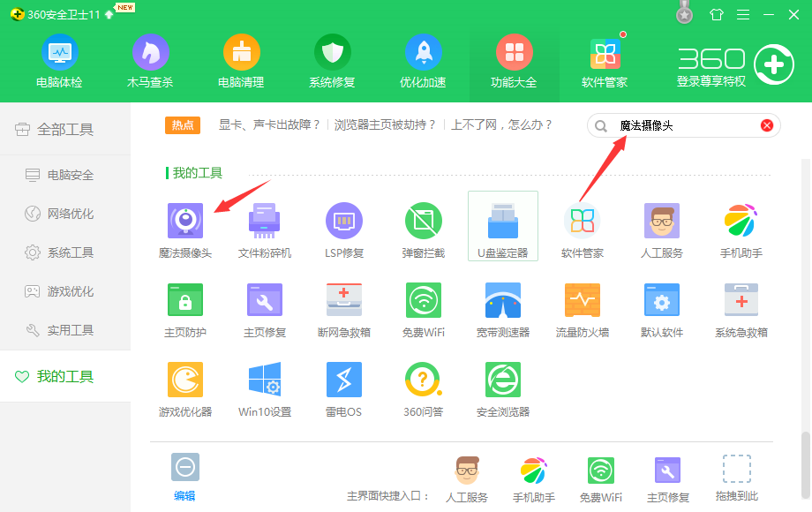Open the main menu hamburger icon
The width and height of the screenshot is (812, 512).
(x=743, y=14)
